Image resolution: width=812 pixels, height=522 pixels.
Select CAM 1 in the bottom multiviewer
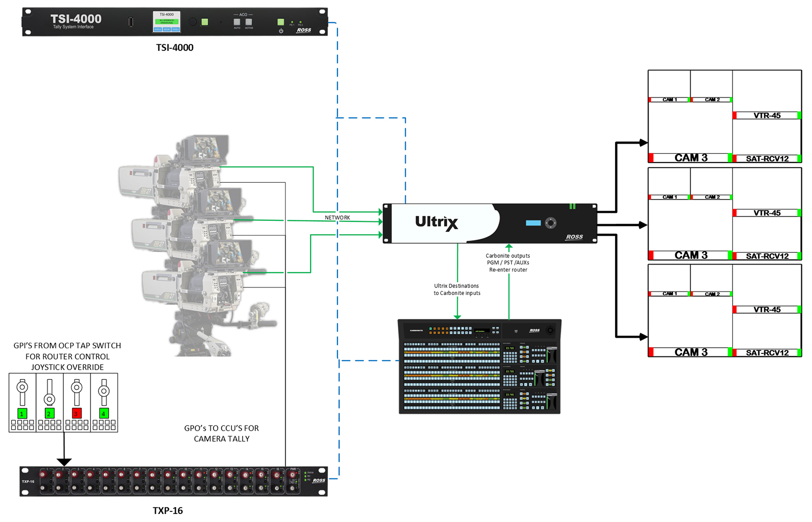point(670,293)
